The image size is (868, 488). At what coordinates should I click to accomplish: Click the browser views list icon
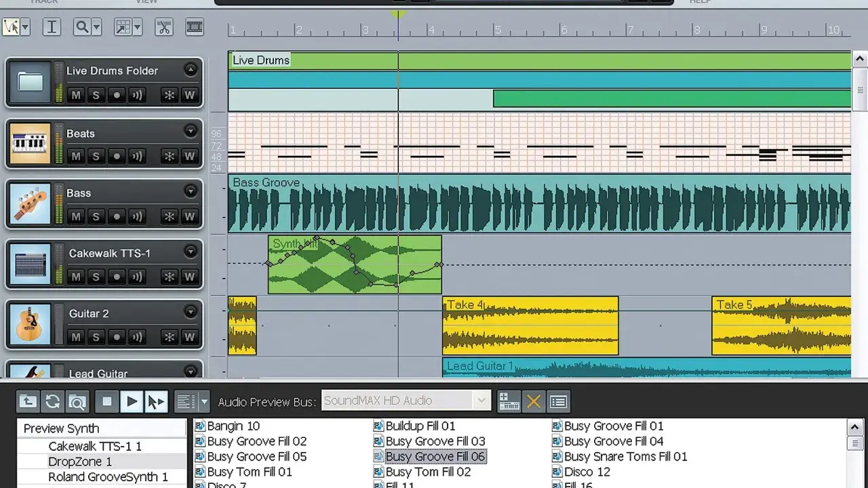click(185, 401)
